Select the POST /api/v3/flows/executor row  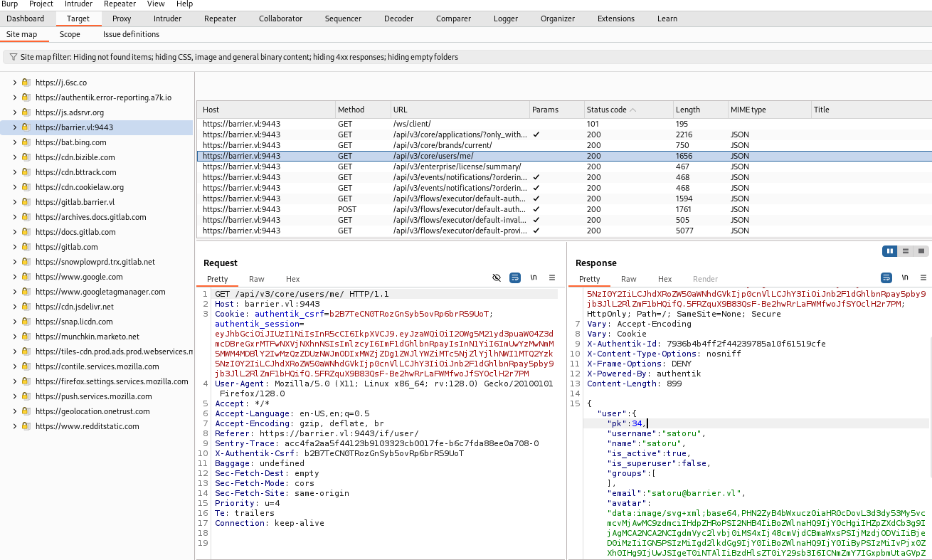(564, 209)
